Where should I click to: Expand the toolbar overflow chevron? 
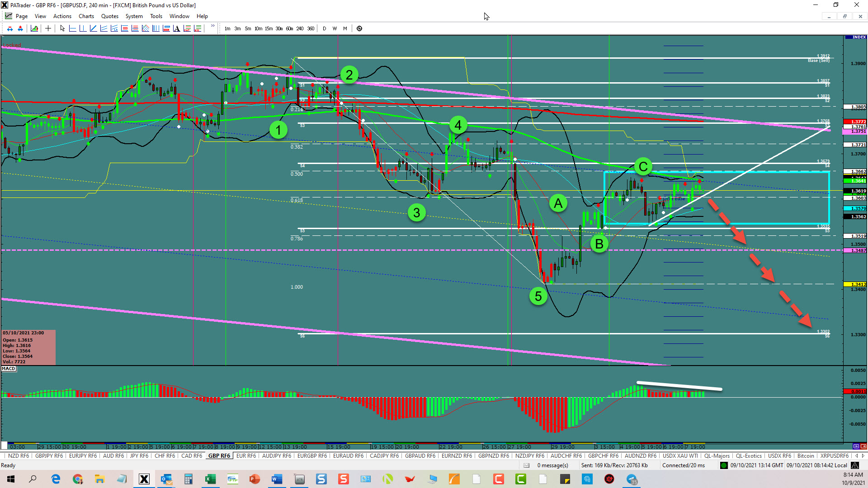point(212,26)
